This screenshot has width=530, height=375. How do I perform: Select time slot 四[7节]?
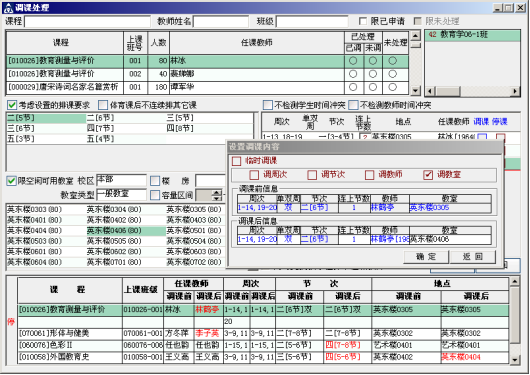point(100,128)
